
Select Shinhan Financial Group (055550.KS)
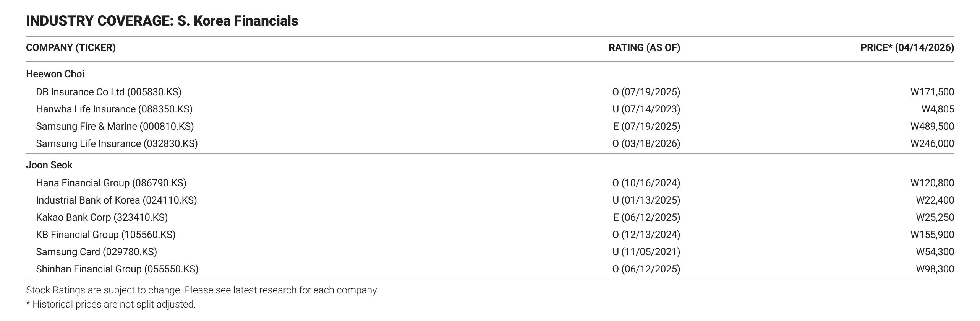point(117,269)
